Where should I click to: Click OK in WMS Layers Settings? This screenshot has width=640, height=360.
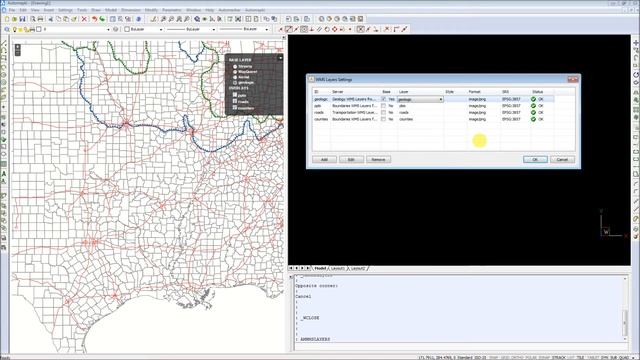[x=535, y=160]
